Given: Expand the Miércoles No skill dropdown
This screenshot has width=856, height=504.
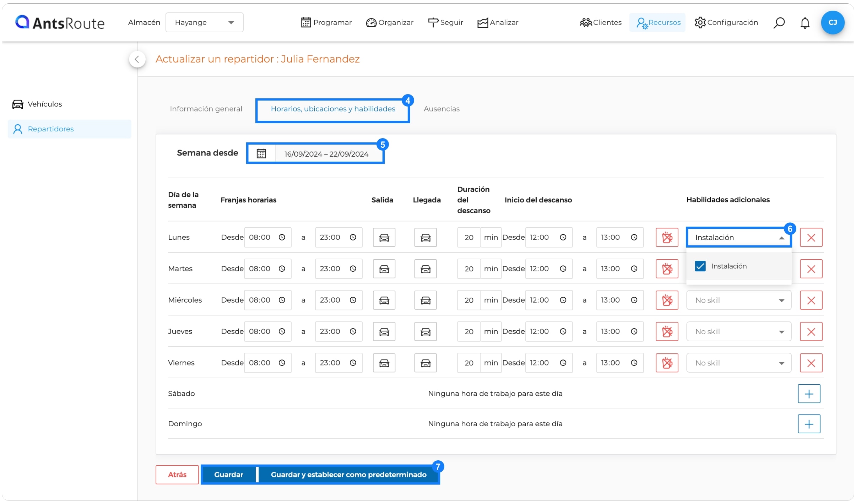Looking at the screenshot, I should (739, 300).
